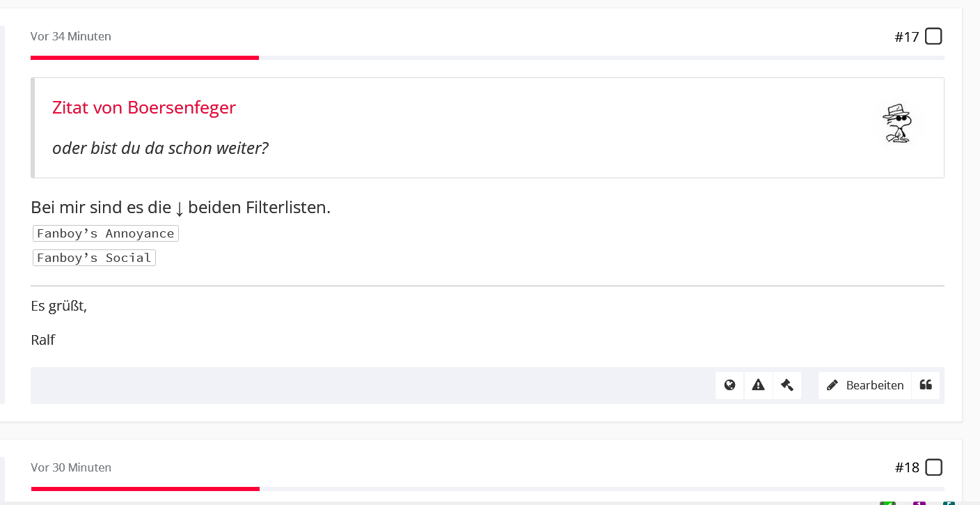
Task: Click the globe icon in post #17
Action: tap(729, 385)
